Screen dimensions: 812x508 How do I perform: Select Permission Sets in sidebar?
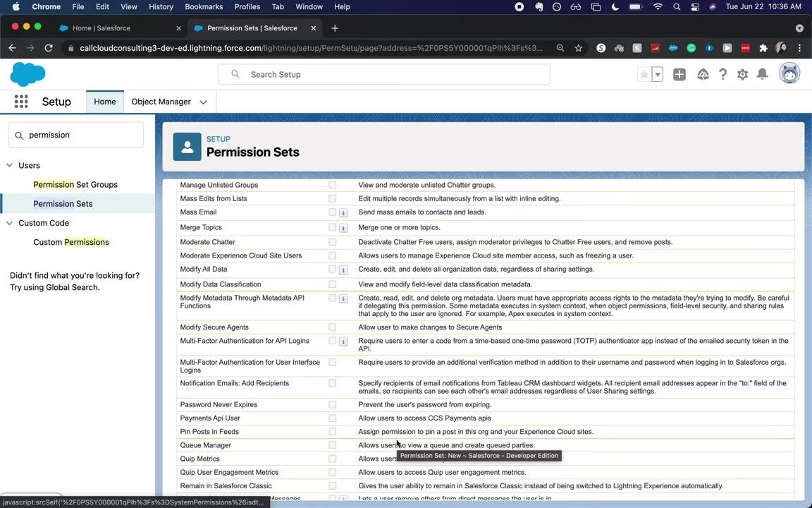click(63, 204)
